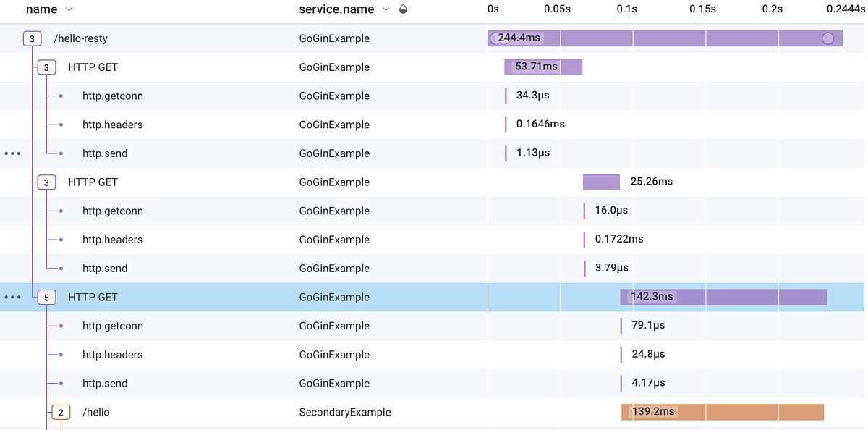868x430 pixels.
Task: Collapse the /hello span via its orange 2 badge
Action: coord(61,412)
